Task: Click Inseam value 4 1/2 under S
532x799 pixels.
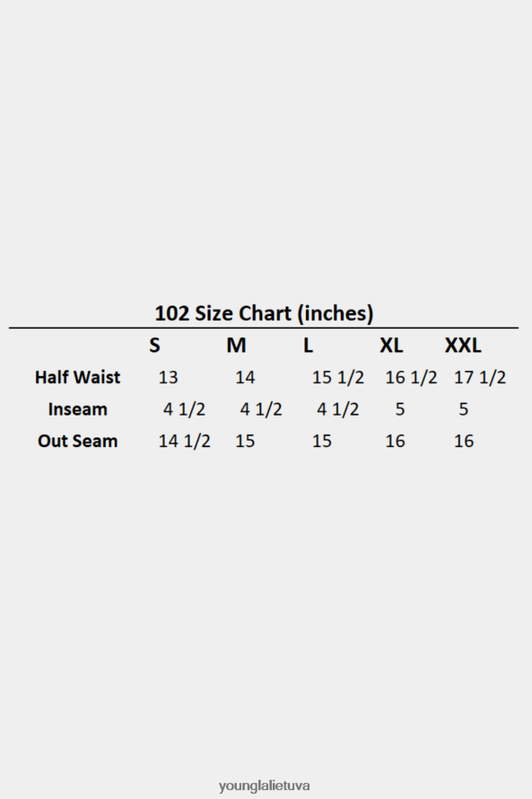Action: 184,409
